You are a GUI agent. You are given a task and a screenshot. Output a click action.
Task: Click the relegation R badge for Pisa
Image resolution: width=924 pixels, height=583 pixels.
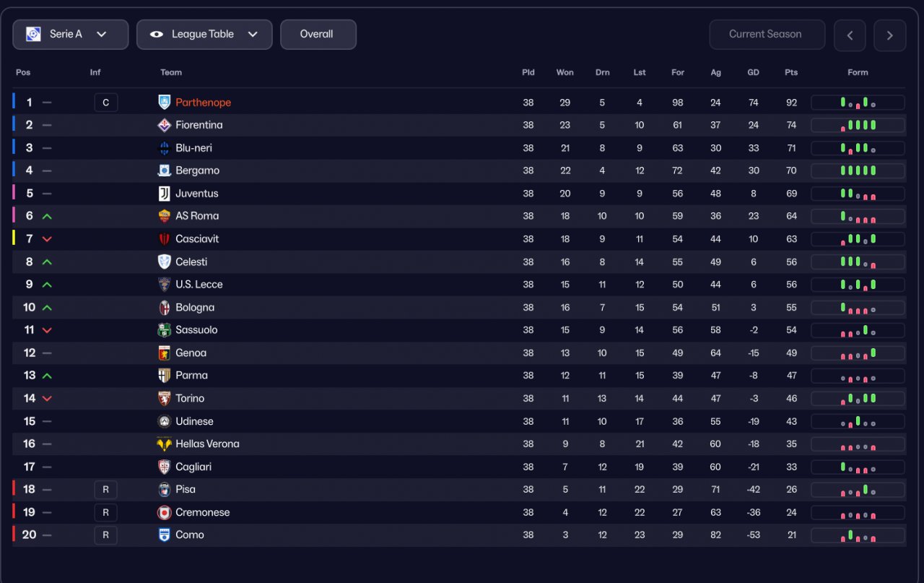105,489
